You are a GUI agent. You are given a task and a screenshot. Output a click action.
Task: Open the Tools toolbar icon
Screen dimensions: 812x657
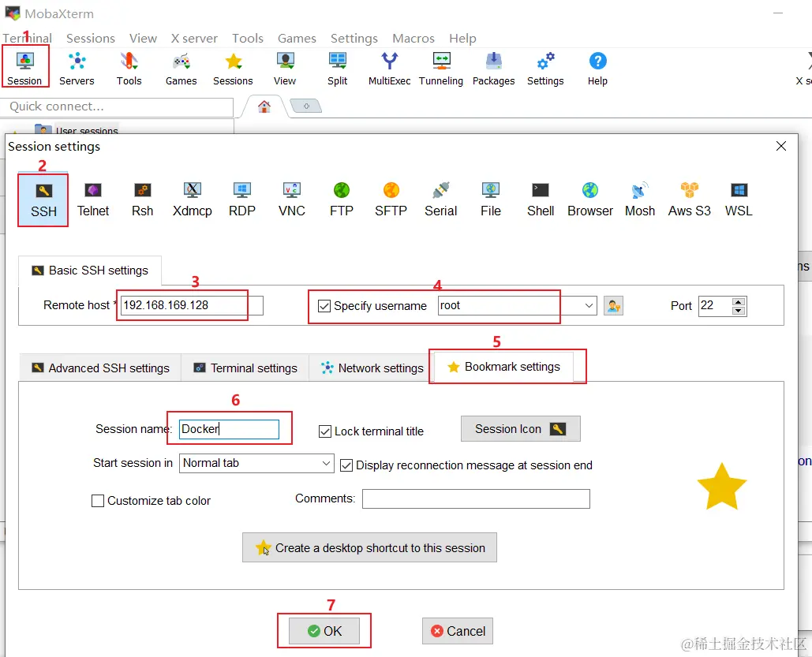coord(129,68)
